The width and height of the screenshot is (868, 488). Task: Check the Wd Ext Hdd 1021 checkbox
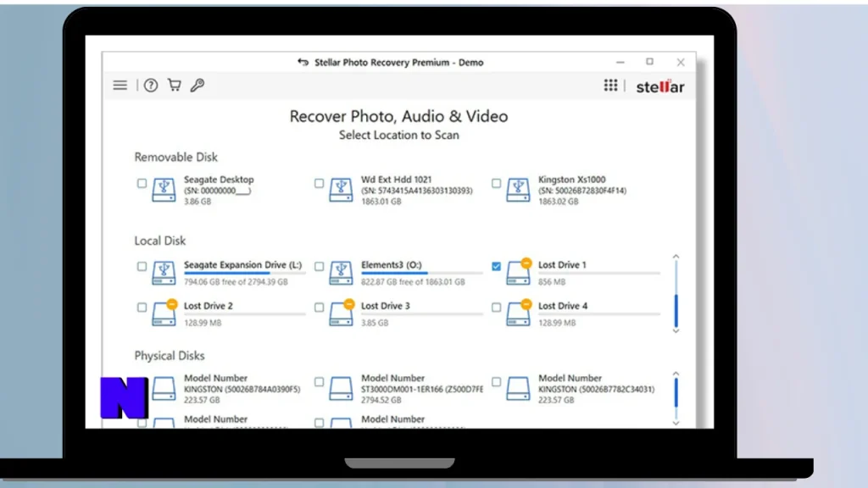click(319, 183)
